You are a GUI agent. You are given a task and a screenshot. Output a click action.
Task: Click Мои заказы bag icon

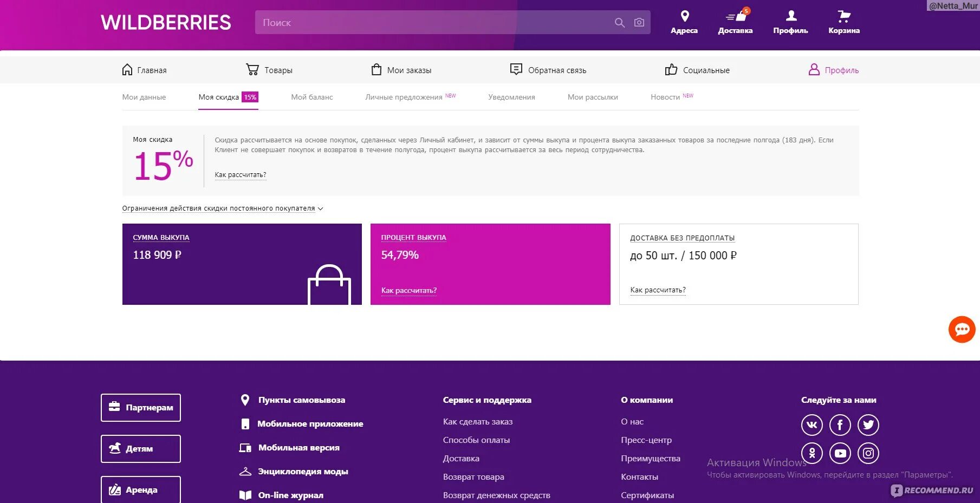click(377, 69)
